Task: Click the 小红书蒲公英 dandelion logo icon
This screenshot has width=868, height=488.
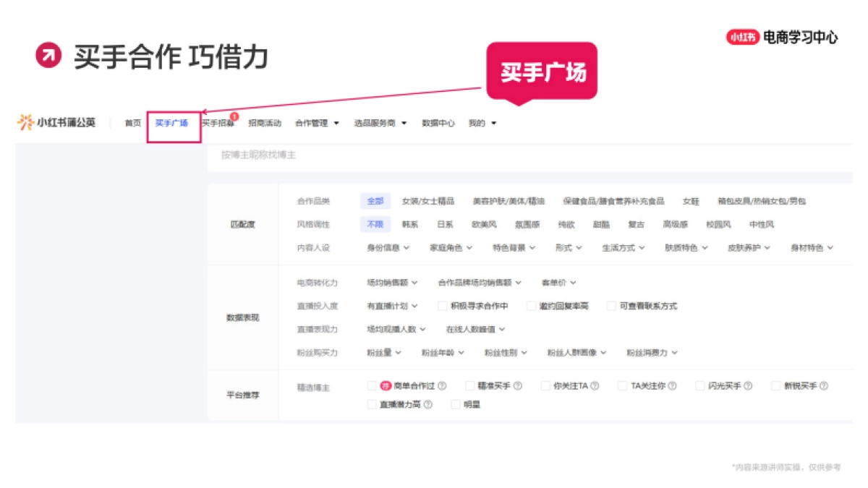Action: pyautogui.click(x=27, y=121)
